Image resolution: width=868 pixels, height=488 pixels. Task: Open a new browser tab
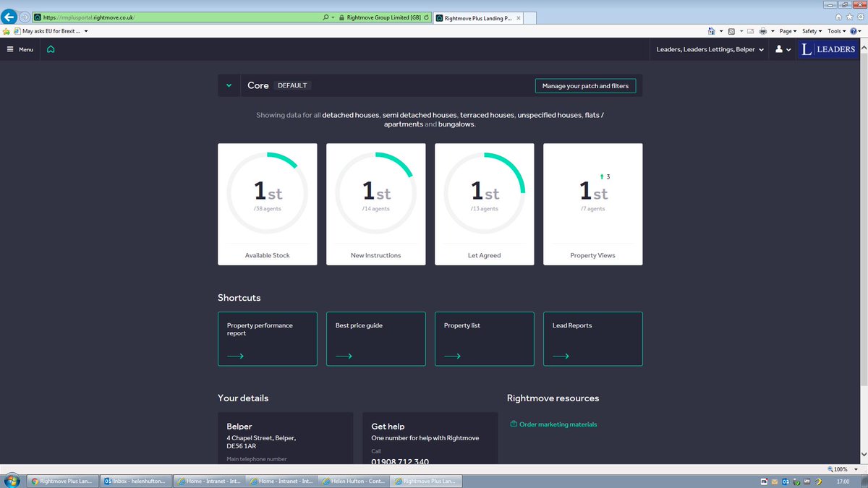pyautogui.click(x=529, y=17)
